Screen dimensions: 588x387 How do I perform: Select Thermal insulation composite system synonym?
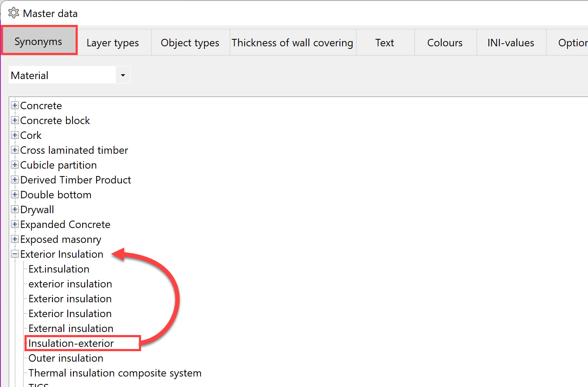[x=115, y=373]
